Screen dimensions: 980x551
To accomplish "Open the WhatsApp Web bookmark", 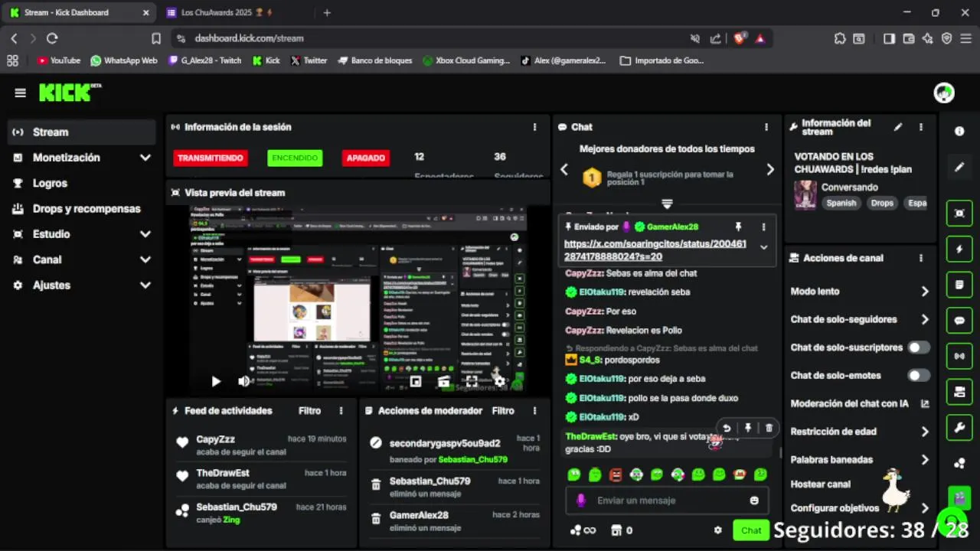I will click(124, 60).
